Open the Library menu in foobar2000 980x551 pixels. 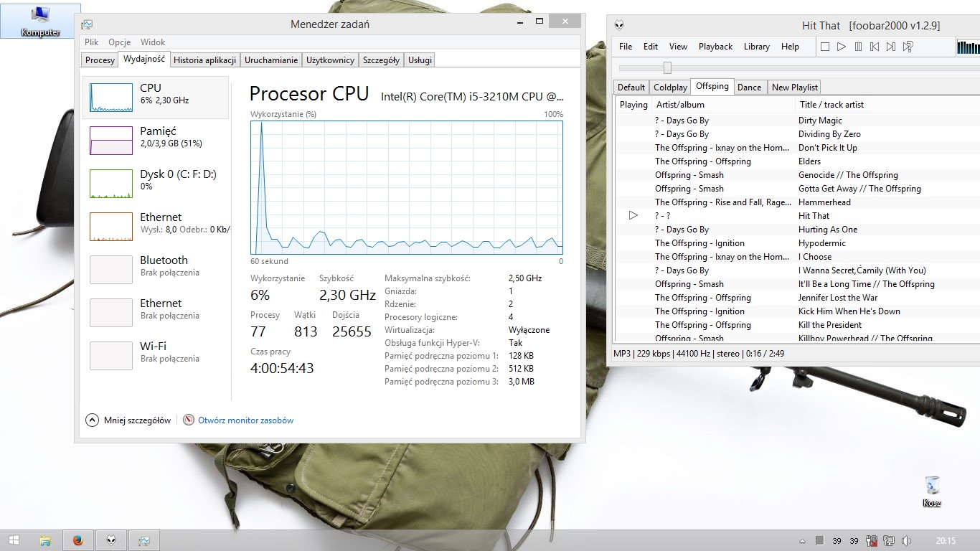tap(757, 47)
